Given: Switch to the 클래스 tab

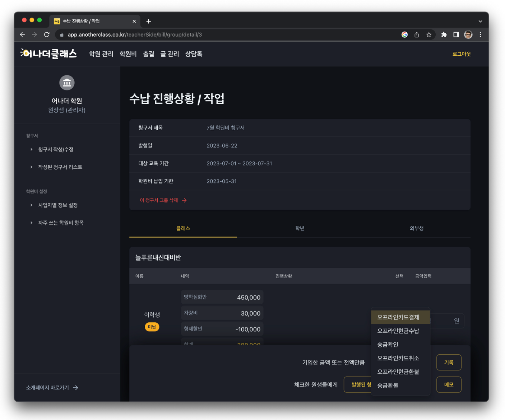Looking at the screenshot, I should 183,228.
